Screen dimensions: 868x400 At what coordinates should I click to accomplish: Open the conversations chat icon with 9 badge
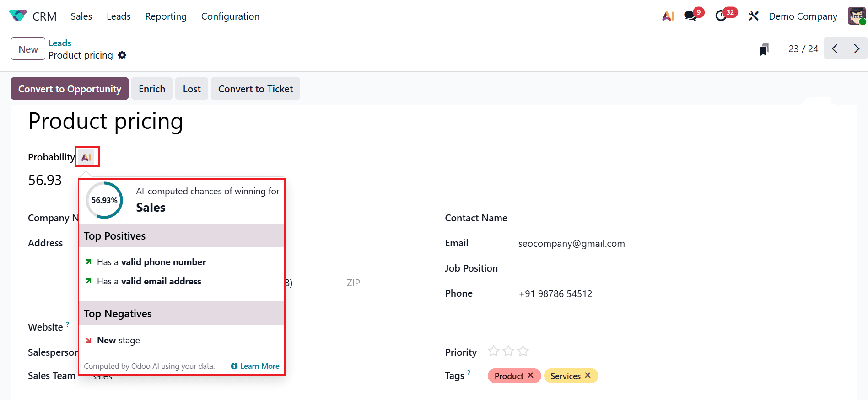(690, 16)
